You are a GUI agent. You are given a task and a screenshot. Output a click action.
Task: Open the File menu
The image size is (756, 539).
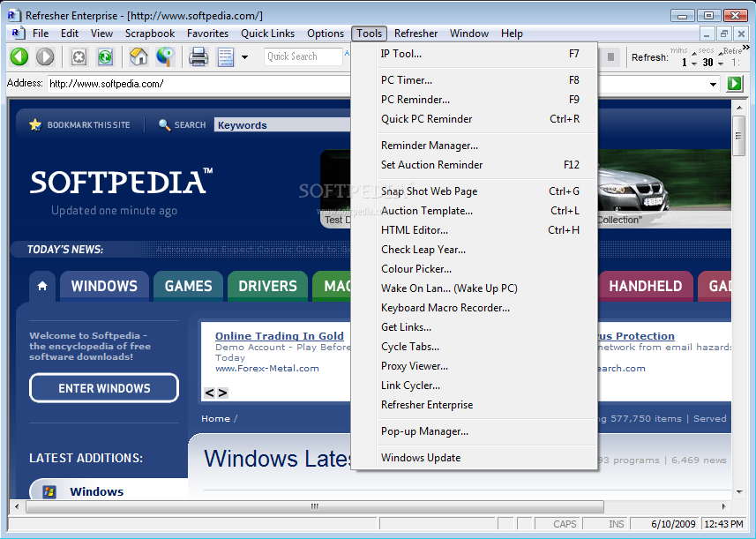pos(41,34)
